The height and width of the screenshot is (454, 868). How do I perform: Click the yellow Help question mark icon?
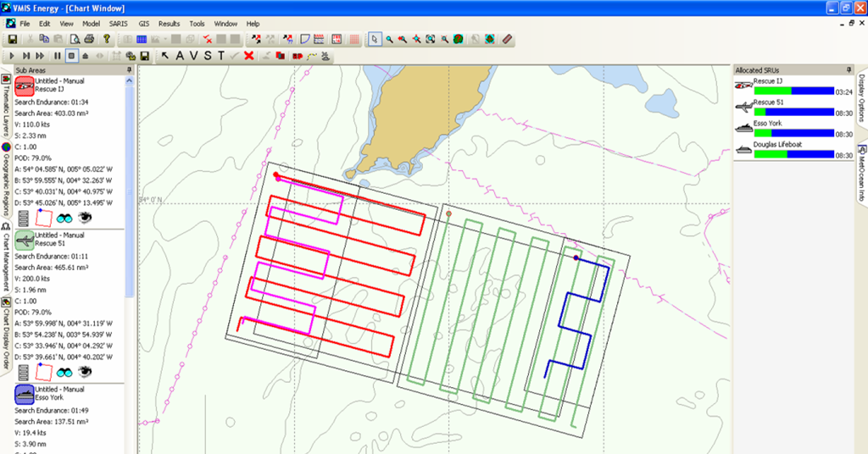coord(107,39)
